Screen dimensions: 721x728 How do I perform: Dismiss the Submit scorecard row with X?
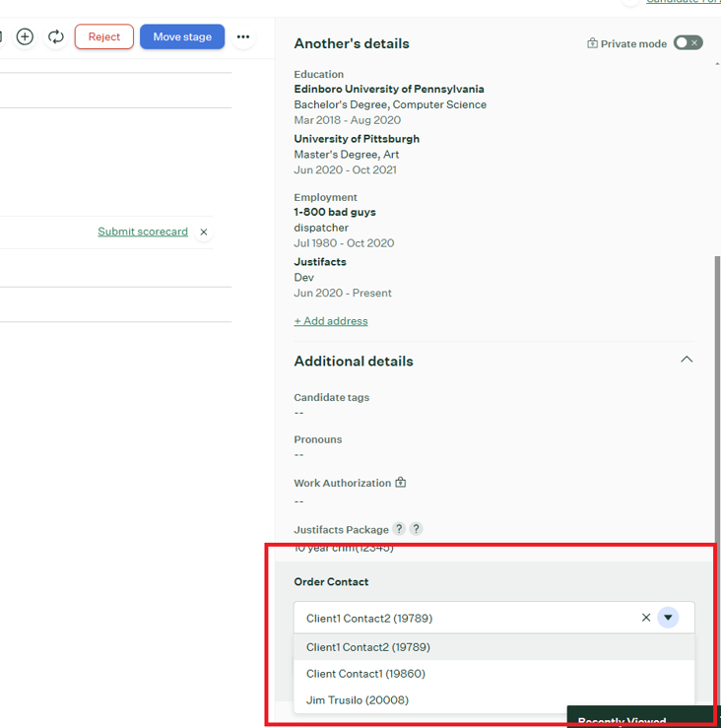pyautogui.click(x=203, y=232)
